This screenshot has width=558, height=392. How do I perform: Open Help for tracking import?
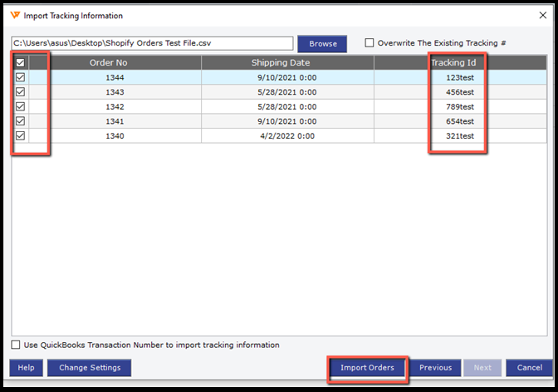click(x=26, y=367)
